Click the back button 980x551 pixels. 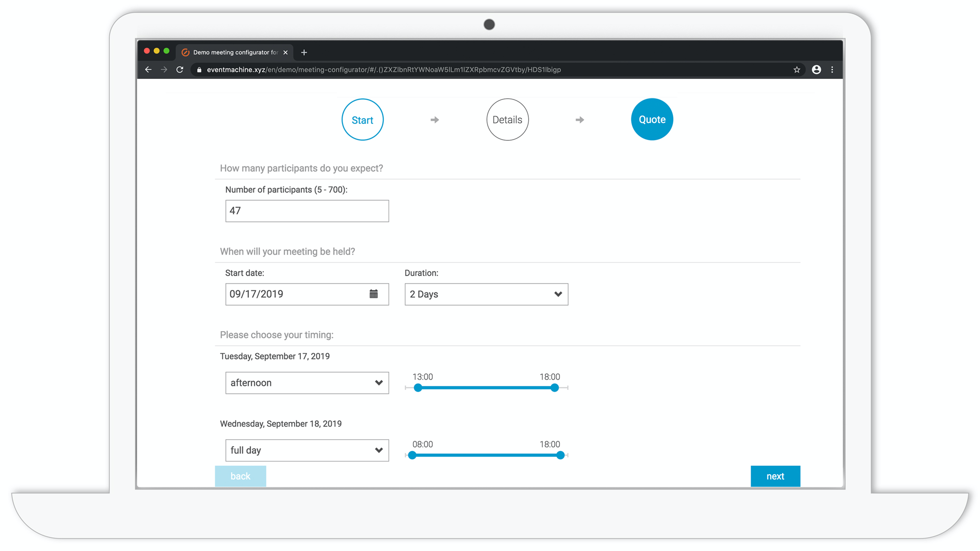pos(241,476)
